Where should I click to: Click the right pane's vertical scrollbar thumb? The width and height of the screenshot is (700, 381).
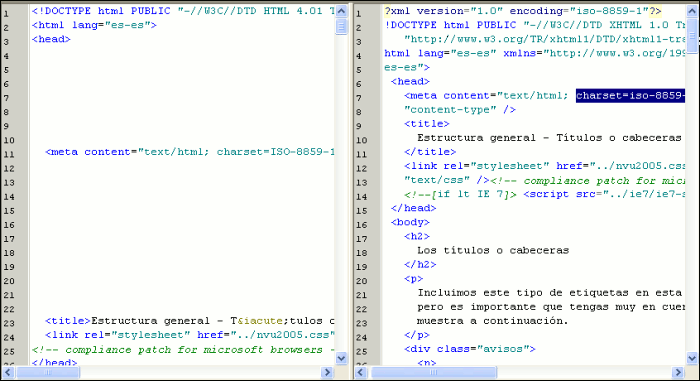pyautogui.click(x=692, y=35)
